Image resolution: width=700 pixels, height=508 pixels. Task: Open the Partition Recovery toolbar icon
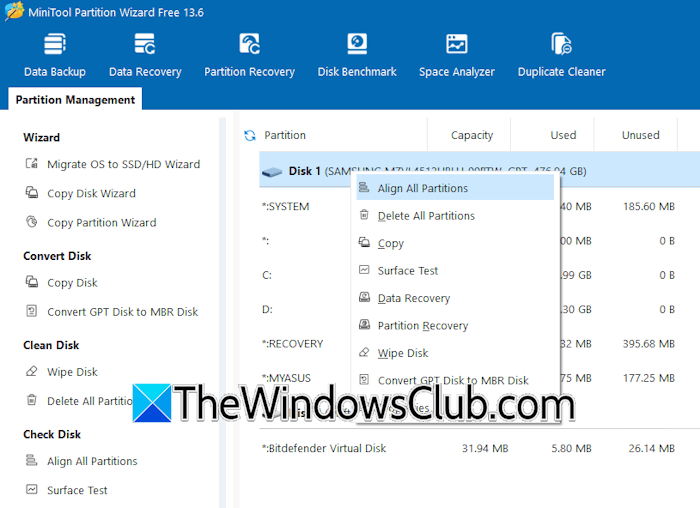(249, 44)
